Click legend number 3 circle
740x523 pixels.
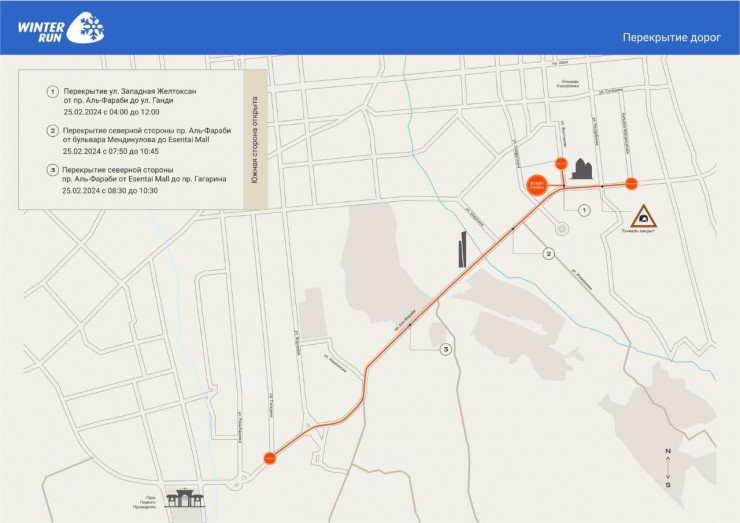52,171
